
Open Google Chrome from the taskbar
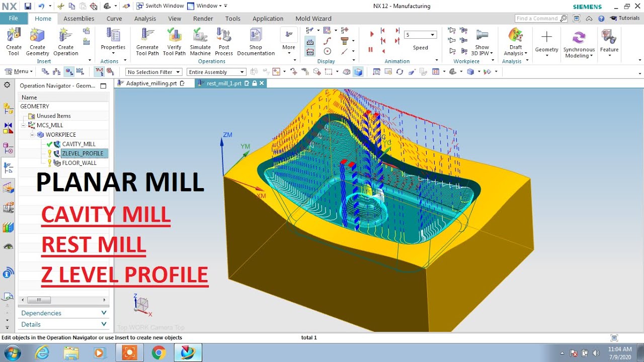158,353
